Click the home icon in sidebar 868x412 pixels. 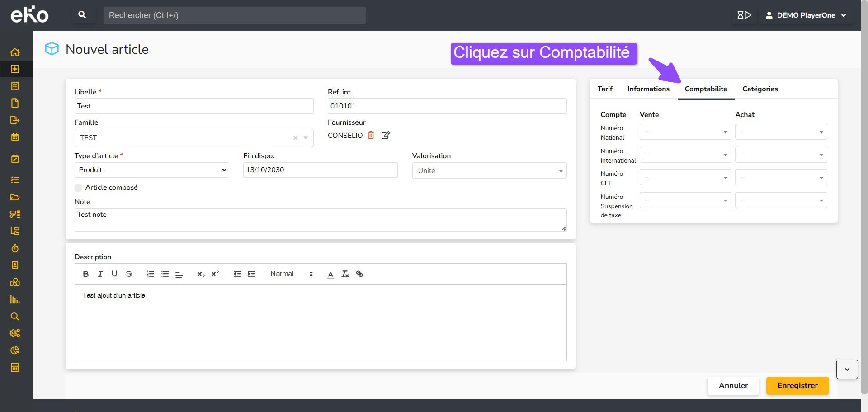click(x=15, y=52)
